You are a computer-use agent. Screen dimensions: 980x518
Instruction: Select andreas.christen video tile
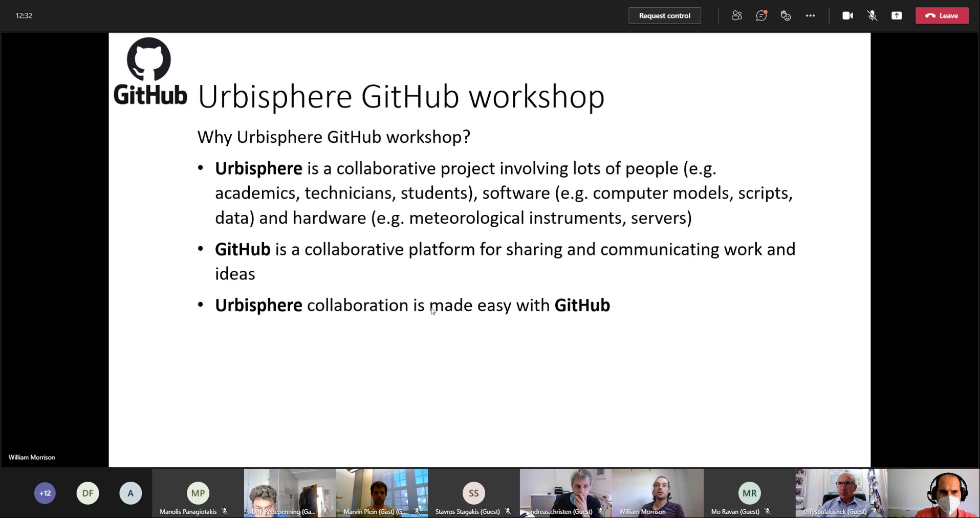565,493
